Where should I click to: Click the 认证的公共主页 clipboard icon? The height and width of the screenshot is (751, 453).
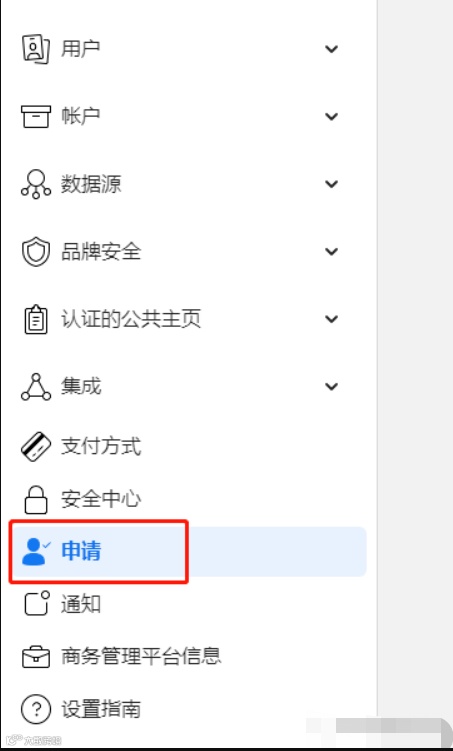click(x=35, y=319)
